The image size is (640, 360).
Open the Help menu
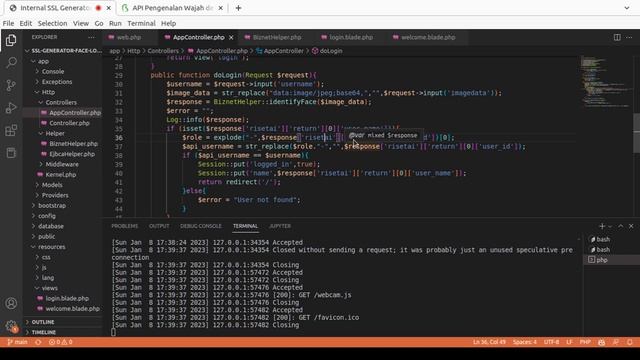pos(168,23)
